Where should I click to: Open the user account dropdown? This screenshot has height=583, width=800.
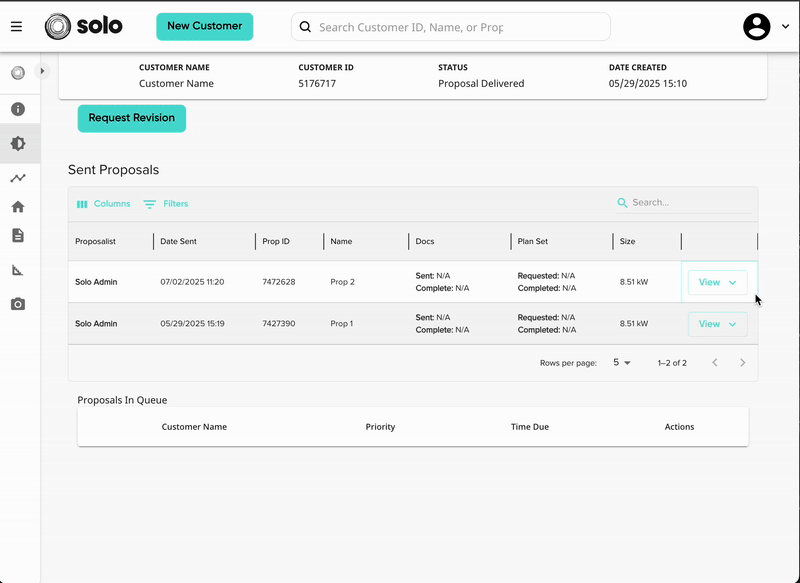(x=766, y=27)
